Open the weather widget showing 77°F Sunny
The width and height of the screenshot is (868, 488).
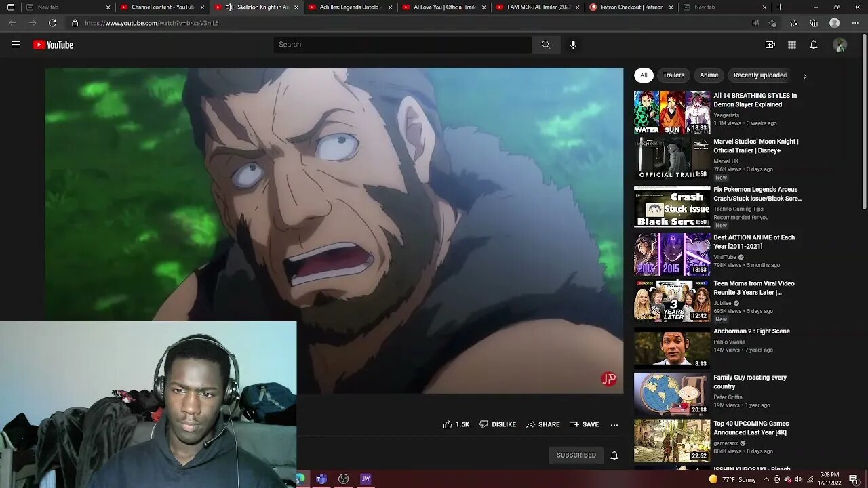pyautogui.click(x=732, y=479)
